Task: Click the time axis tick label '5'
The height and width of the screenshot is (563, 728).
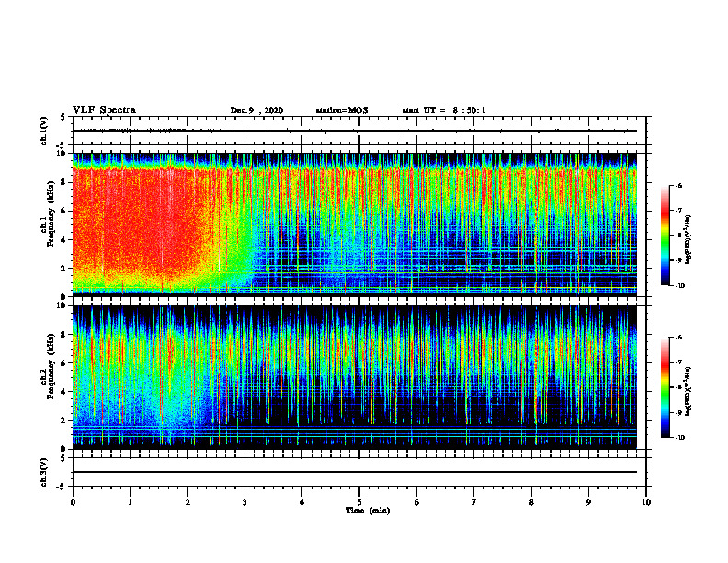Action: point(359,502)
